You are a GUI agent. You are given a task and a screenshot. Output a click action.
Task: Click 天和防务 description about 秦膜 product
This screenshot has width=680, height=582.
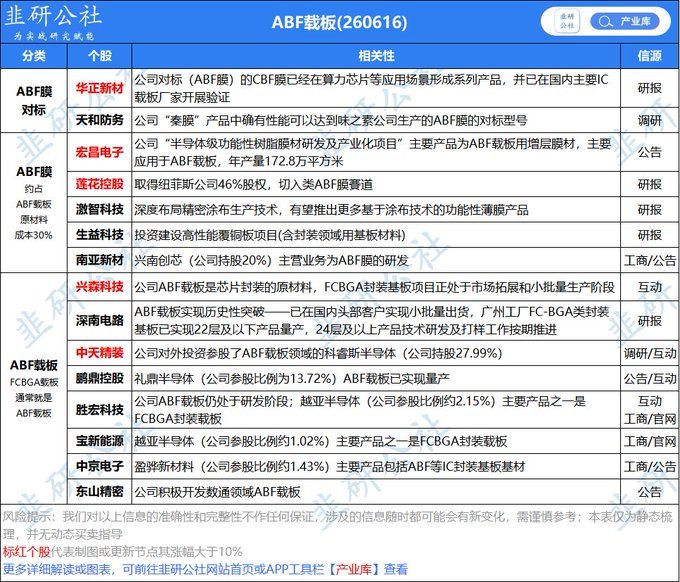pos(330,120)
